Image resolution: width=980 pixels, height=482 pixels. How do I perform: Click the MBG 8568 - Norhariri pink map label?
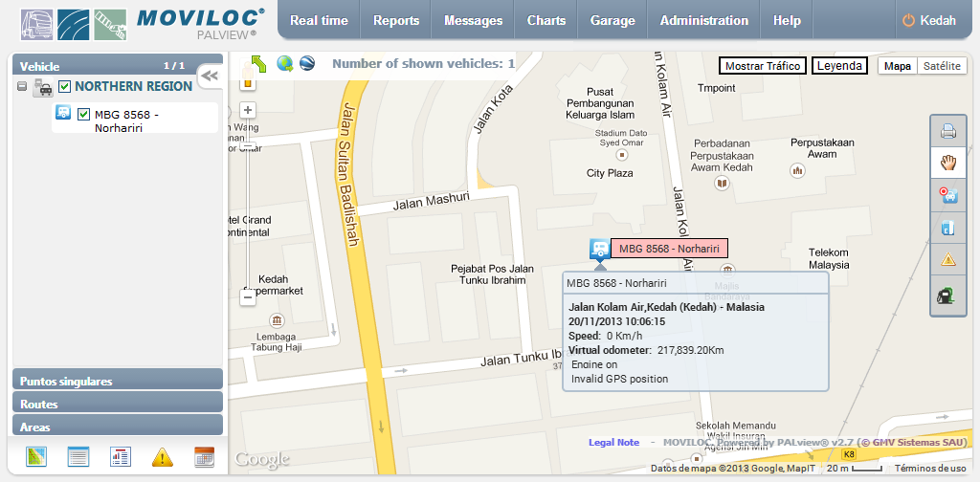coord(669,249)
